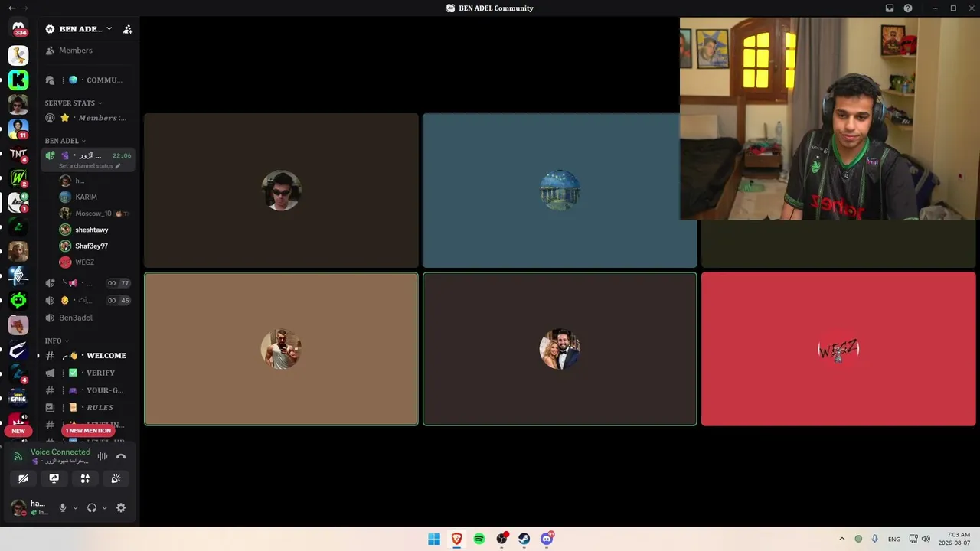This screenshot has width=980, height=551.
Task: Click Moscow_10 in the voice channel list
Action: [x=95, y=214]
